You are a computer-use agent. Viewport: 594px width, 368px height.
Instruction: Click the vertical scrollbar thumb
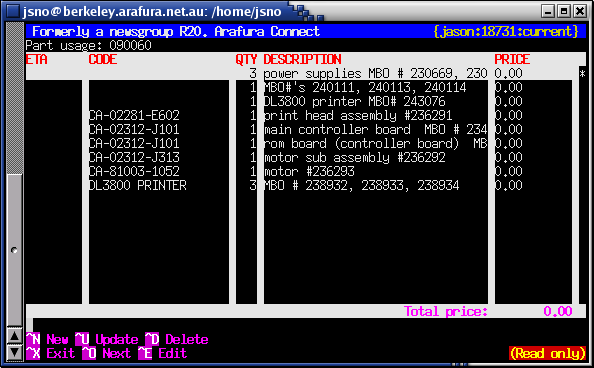click(x=15, y=250)
